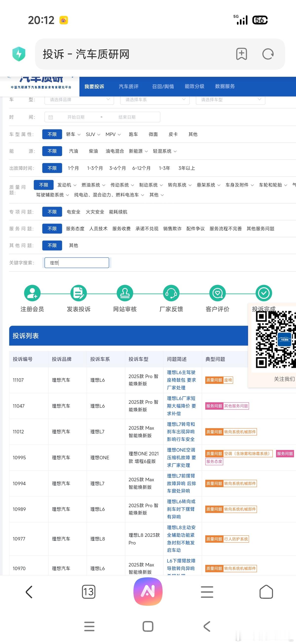296x644 pixels.
Task: Filter special issues by 火灾安全
Action: click(x=95, y=212)
